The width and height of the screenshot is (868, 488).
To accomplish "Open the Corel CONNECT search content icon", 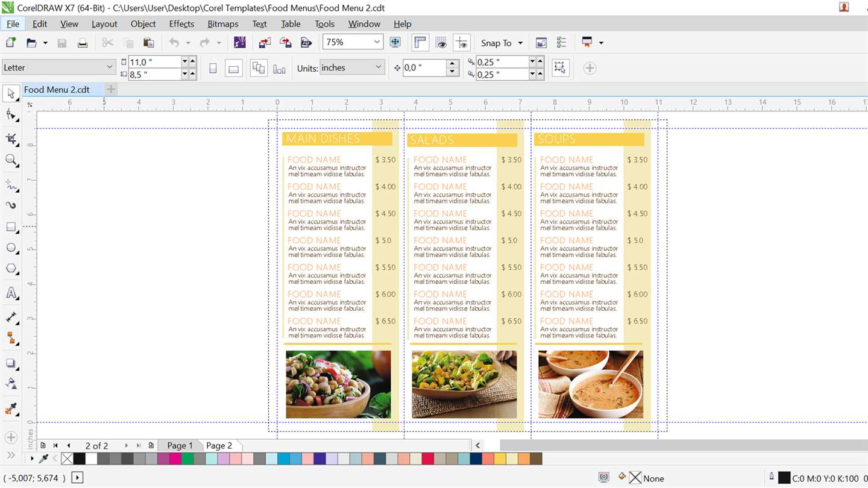I will point(240,42).
